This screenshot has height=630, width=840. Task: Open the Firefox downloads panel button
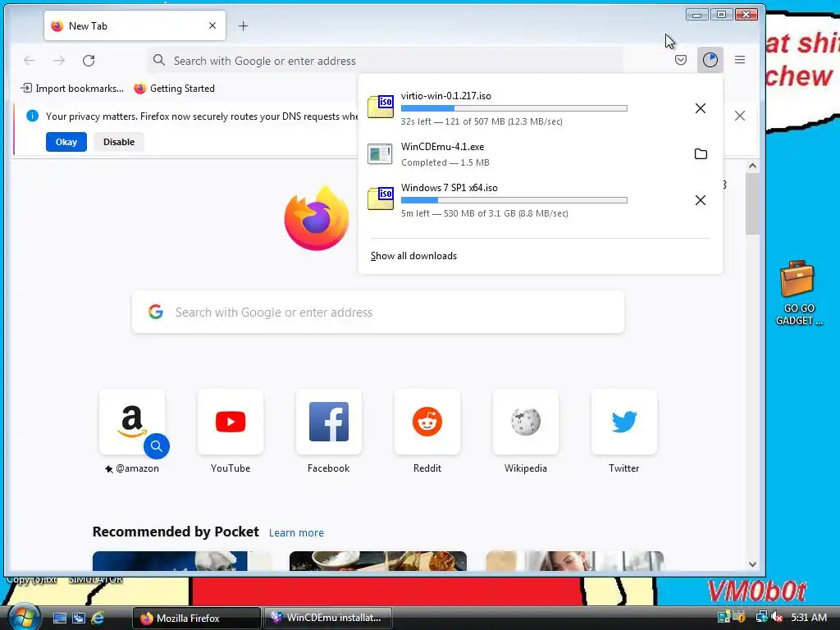[710, 60]
